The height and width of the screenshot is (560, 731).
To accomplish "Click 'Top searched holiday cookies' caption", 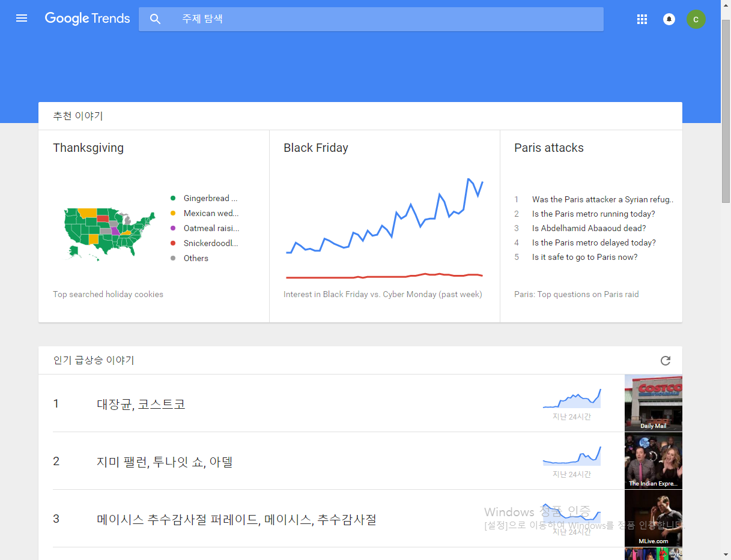I will pyautogui.click(x=108, y=294).
